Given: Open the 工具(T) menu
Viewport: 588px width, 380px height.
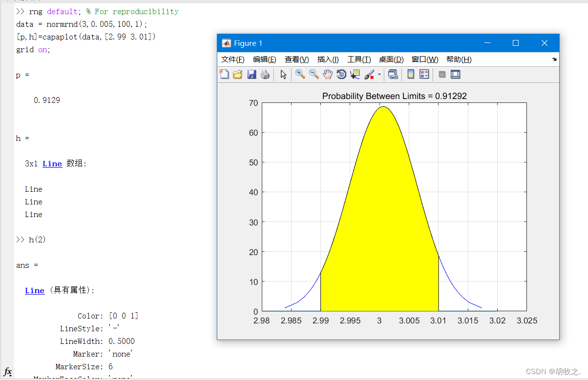Looking at the screenshot, I should (359, 59).
